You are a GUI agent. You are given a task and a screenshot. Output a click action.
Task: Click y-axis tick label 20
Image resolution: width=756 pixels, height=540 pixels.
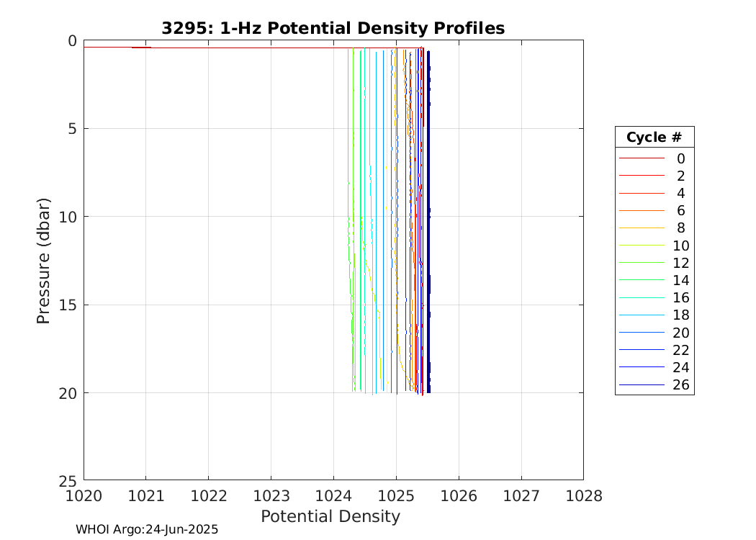(x=68, y=393)
